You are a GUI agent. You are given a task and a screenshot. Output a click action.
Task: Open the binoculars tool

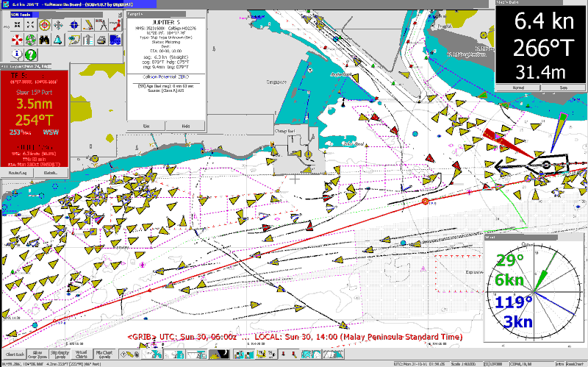[44, 39]
